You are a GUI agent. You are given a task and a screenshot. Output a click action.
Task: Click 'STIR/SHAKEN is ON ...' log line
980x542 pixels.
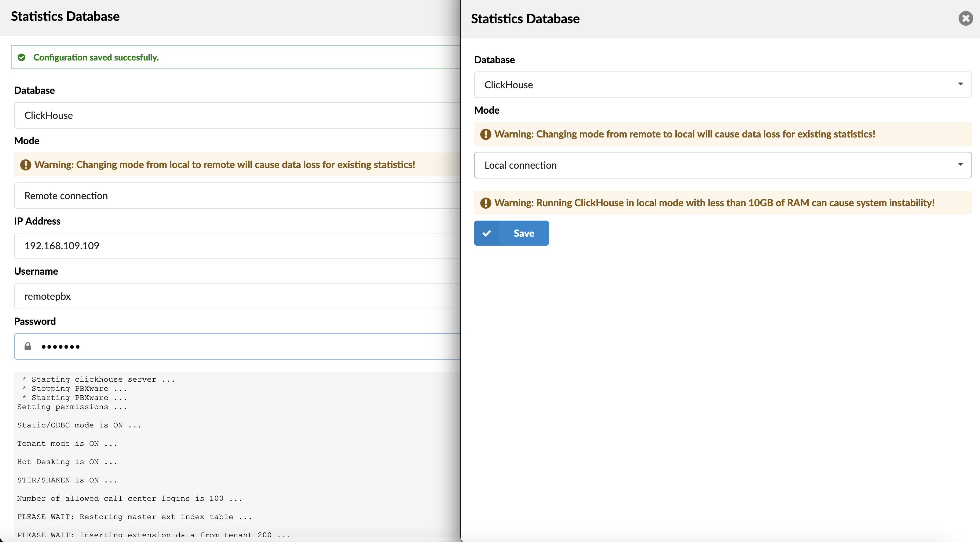tap(67, 480)
